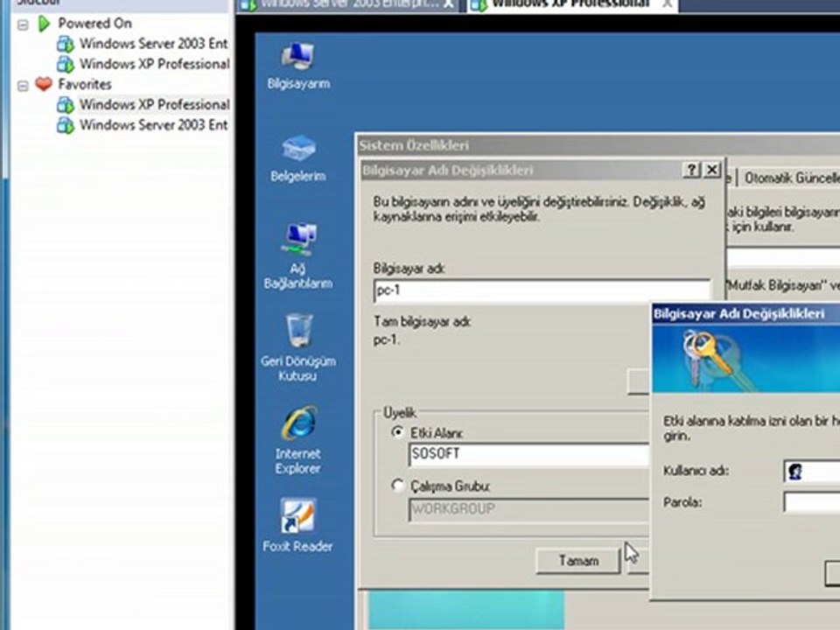Select Windows Server 2003 Ent under Powered On
This screenshot has height=630, width=840.
click(154, 44)
